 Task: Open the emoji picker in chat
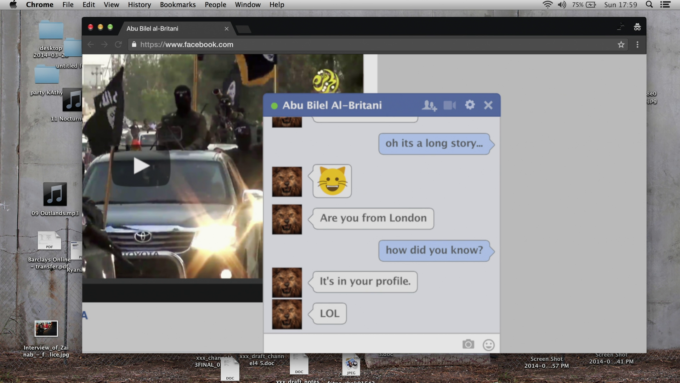[x=489, y=345]
